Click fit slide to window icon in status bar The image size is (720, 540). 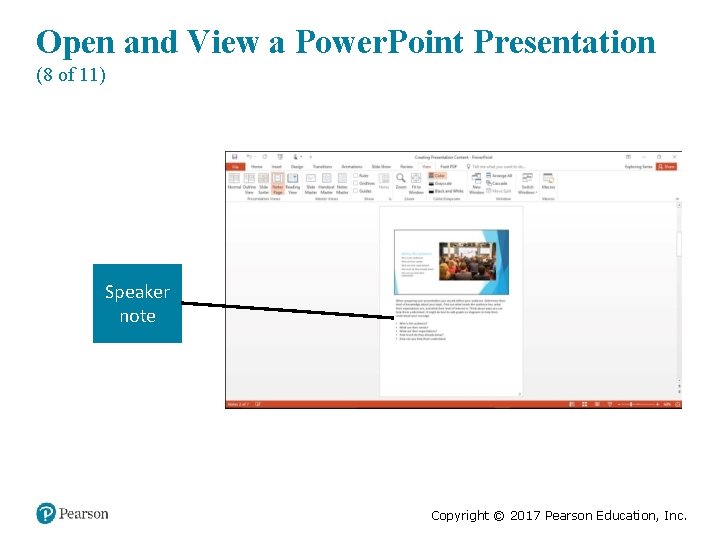(678, 405)
